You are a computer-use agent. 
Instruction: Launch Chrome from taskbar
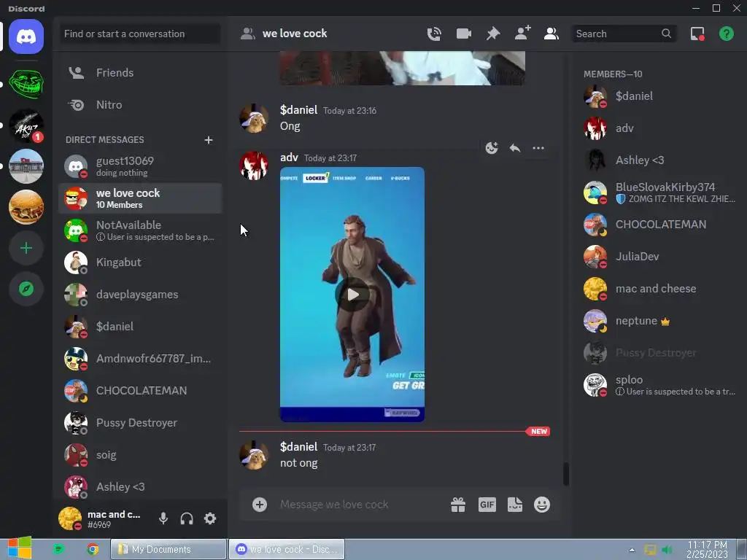[x=93, y=549]
